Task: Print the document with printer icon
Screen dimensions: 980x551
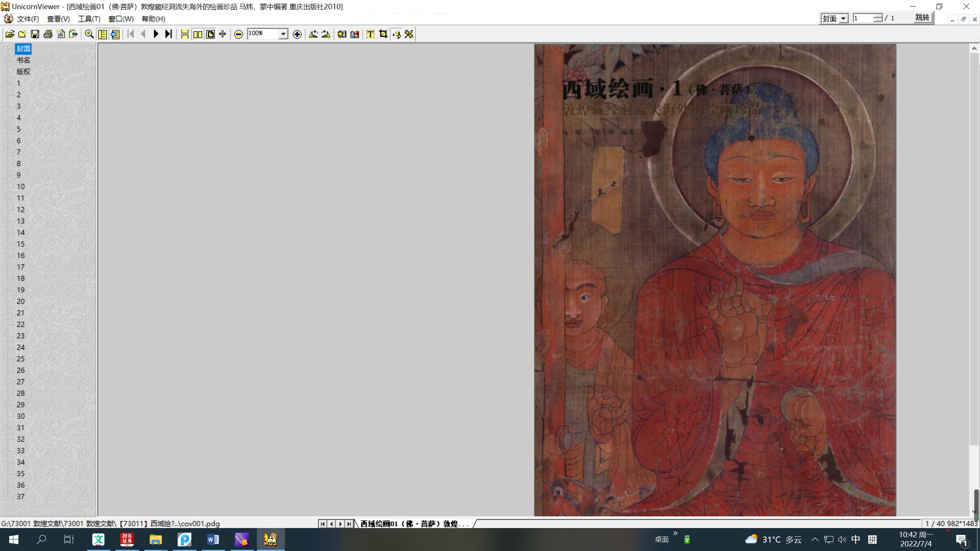Action: point(48,34)
